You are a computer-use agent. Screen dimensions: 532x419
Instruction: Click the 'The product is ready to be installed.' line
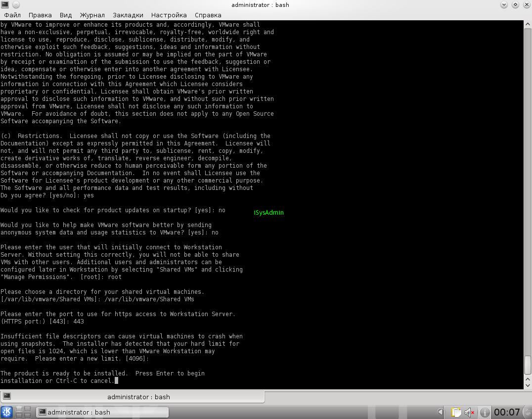(x=102, y=373)
